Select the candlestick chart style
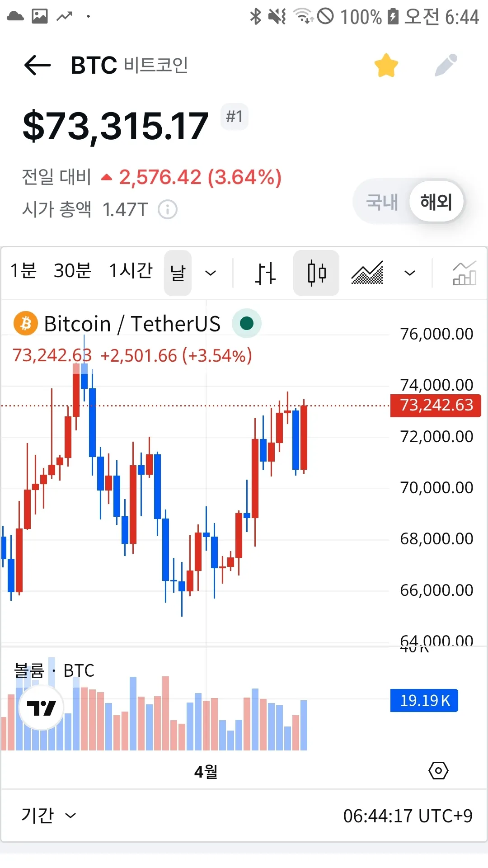 click(316, 273)
